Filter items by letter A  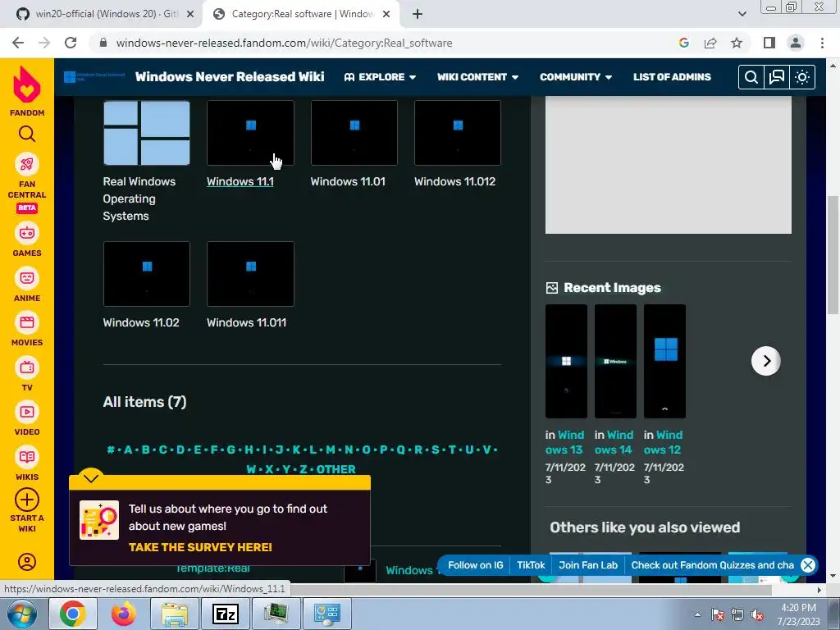pos(128,450)
